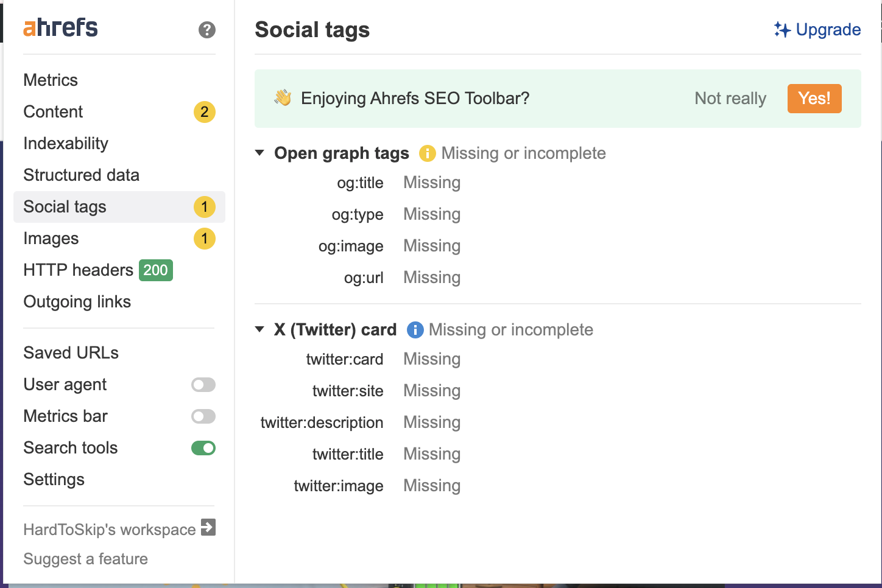The height and width of the screenshot is (588, 882).
Task: Collapse the X (Twitter) card section
Action: [259, 330]
